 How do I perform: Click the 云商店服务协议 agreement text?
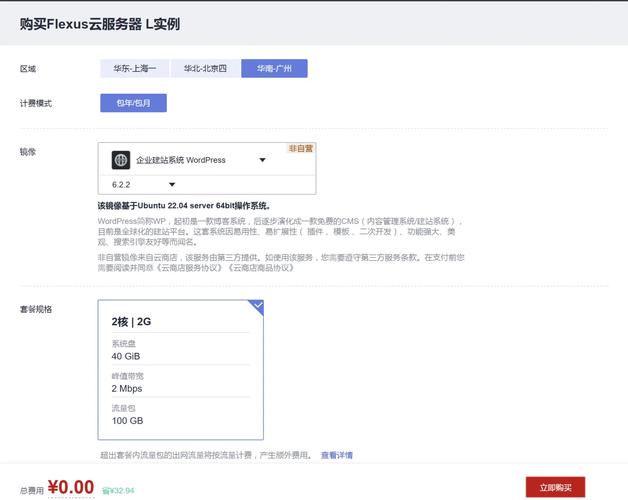(188, 268)
